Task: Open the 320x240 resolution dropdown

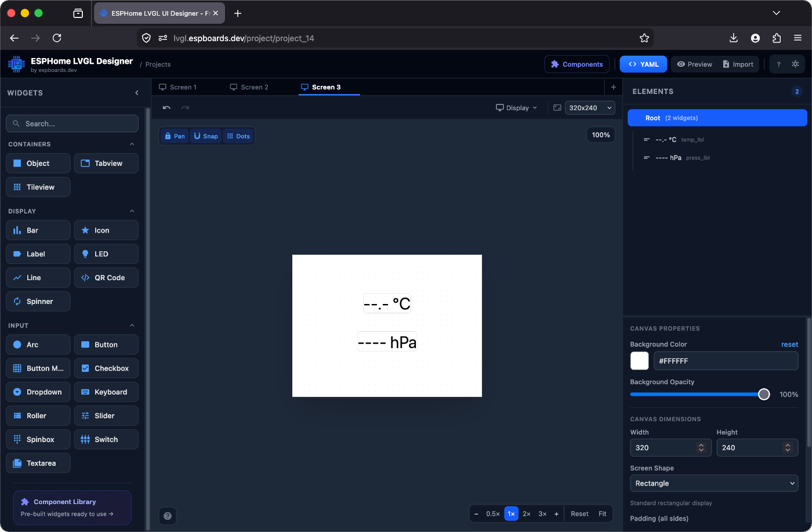Action: point(590,108)
